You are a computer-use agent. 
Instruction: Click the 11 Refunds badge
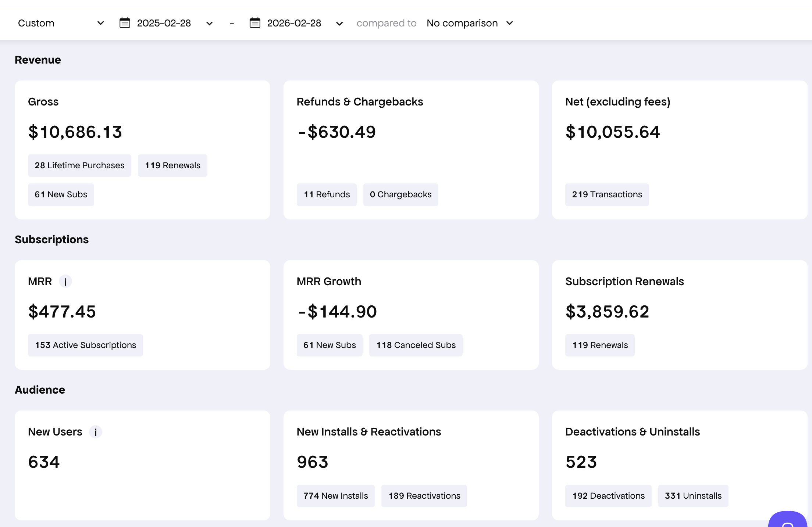[x=327, y=194]
